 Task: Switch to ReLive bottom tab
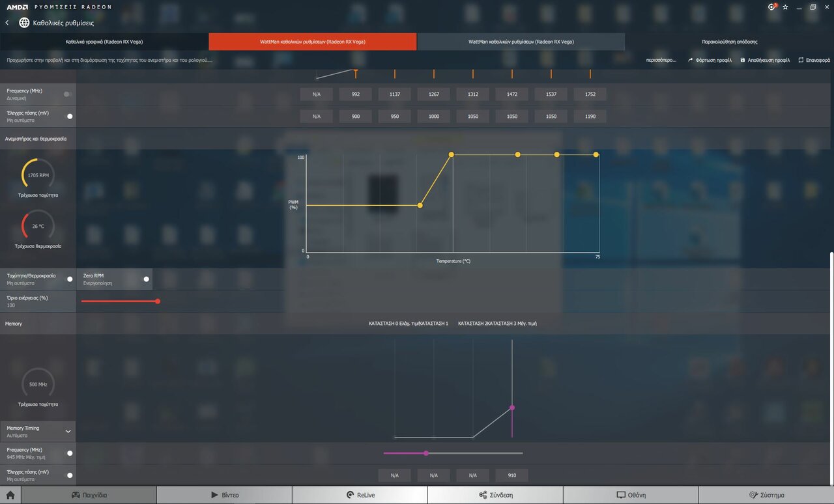[360, 495]
